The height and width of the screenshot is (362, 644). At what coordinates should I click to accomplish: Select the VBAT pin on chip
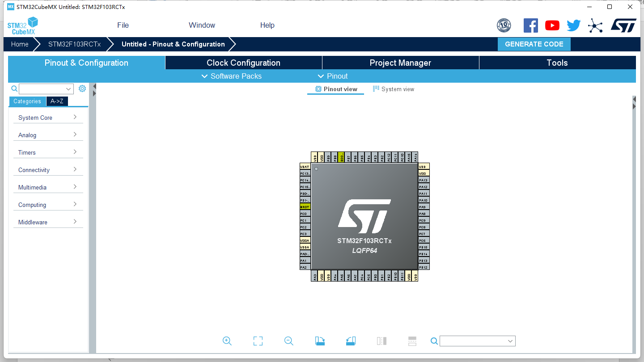305,167
